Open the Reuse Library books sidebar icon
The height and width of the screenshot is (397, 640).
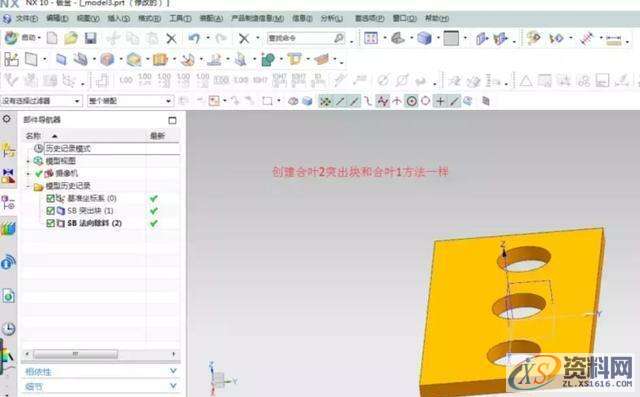pyautogui.click(x=8, y=228)
